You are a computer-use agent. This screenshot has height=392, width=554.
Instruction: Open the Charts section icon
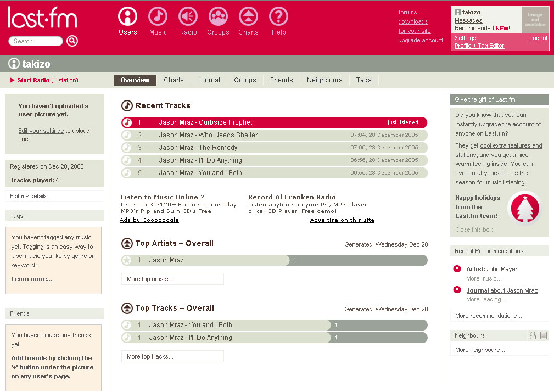coord(248,16)
